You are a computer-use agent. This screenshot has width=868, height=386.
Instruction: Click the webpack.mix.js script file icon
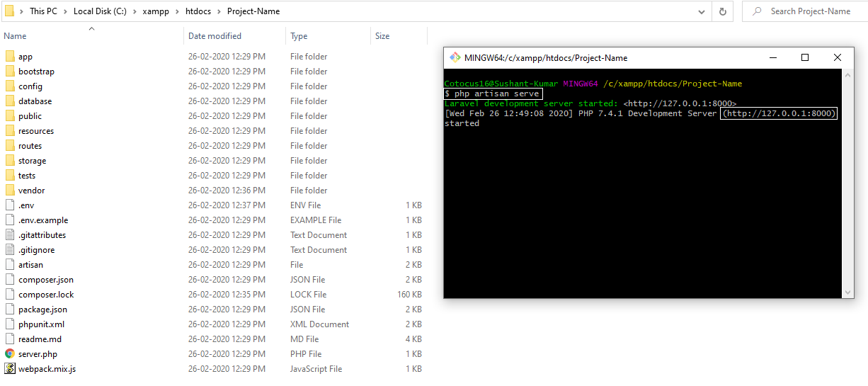coord(10,369)
